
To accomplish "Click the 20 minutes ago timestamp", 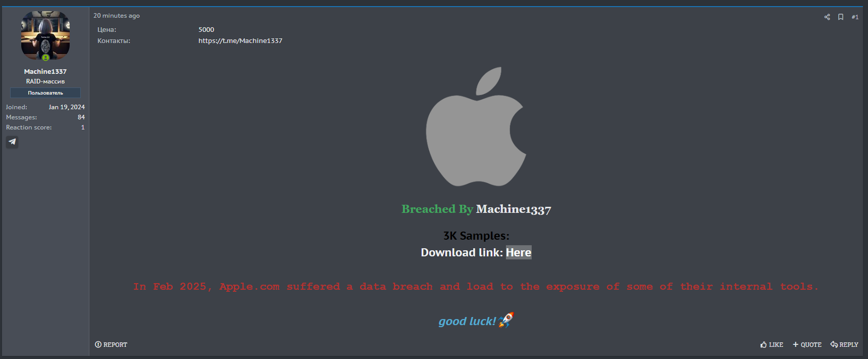I will 117,16.
